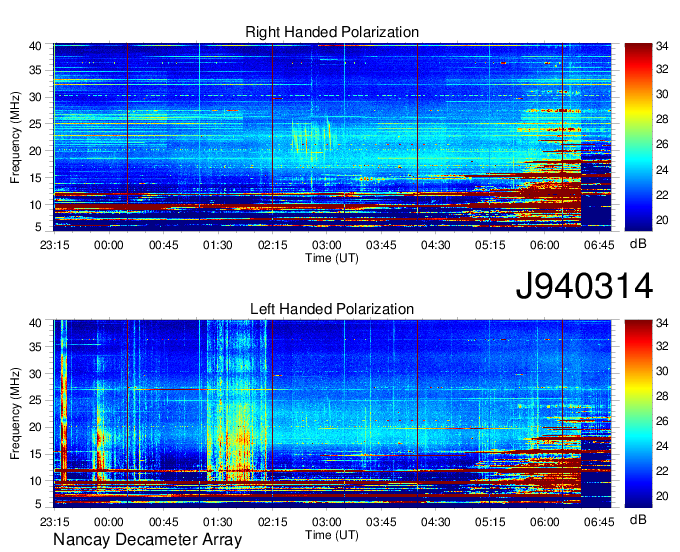Click the "5" frequency tick on Right Handed plot
Screen dimensions: 680x552
[x=38, y=227]
